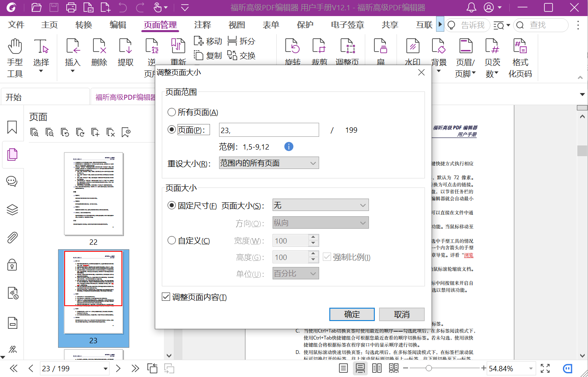The image size is (588, 377).
Task: Click the page range input field
Action: 269,130
